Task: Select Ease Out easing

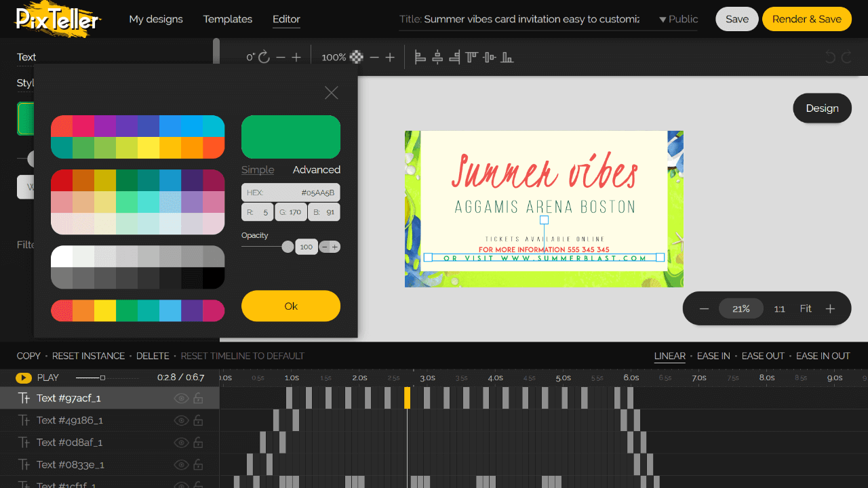Action: coord(763,356)
